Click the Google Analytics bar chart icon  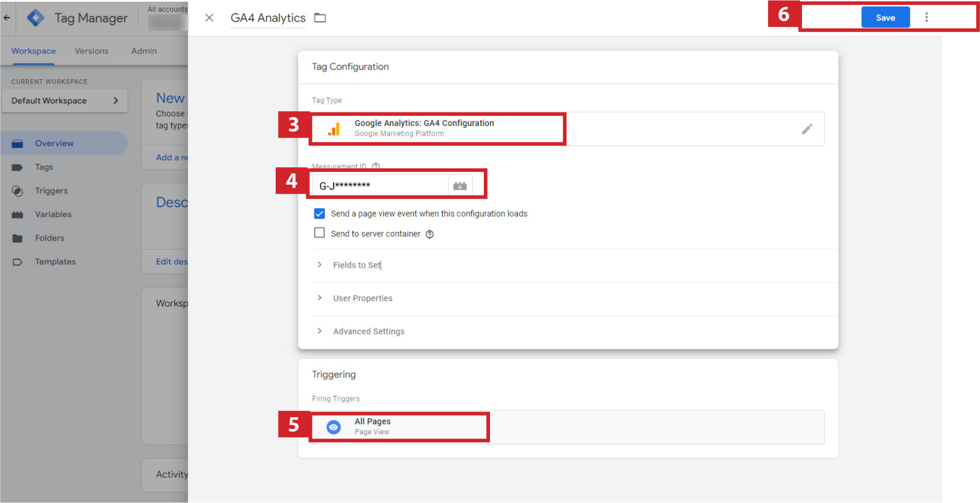coord(334,129)
